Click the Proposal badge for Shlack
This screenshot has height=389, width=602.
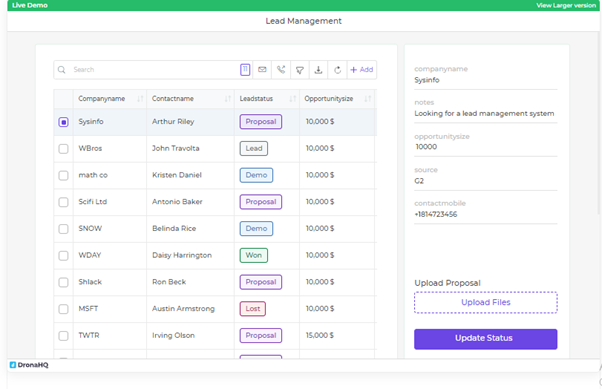coord(261,282)
